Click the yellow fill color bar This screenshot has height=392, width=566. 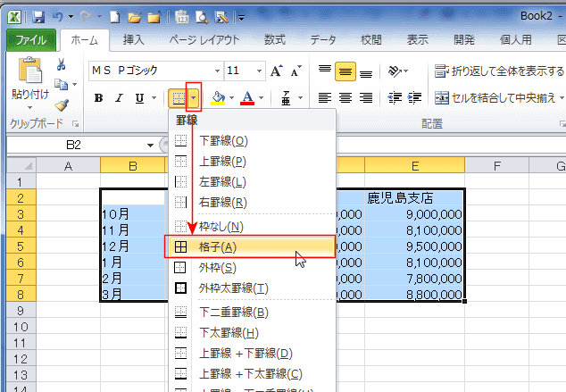[218, 104]
